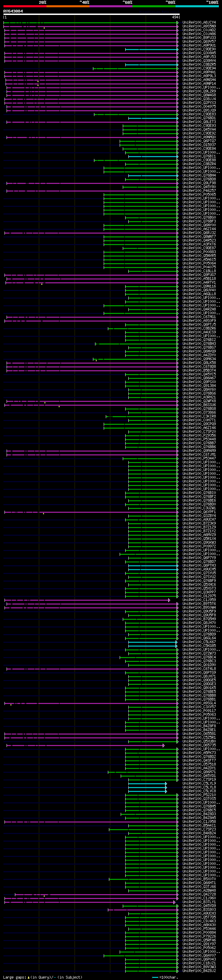Open hit UniRef100_C1J959

click(x=199, y=600)
